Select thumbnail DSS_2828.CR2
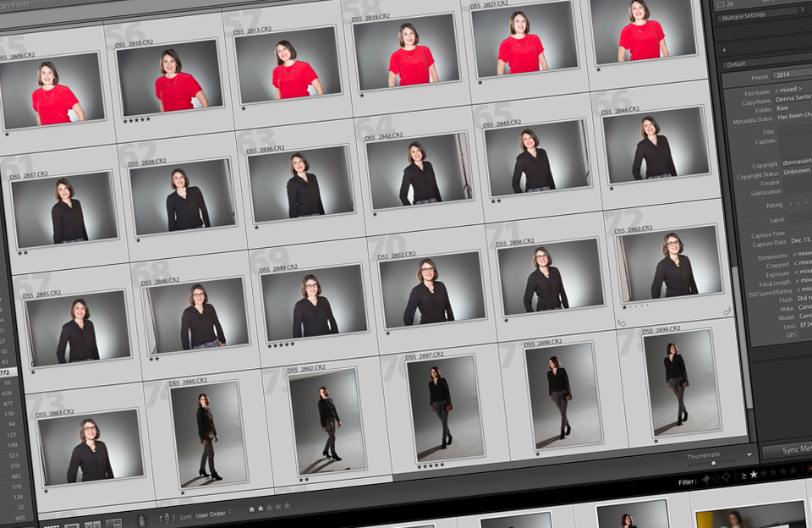This screenshot has height=528, width=812. (x=183, y=197)
